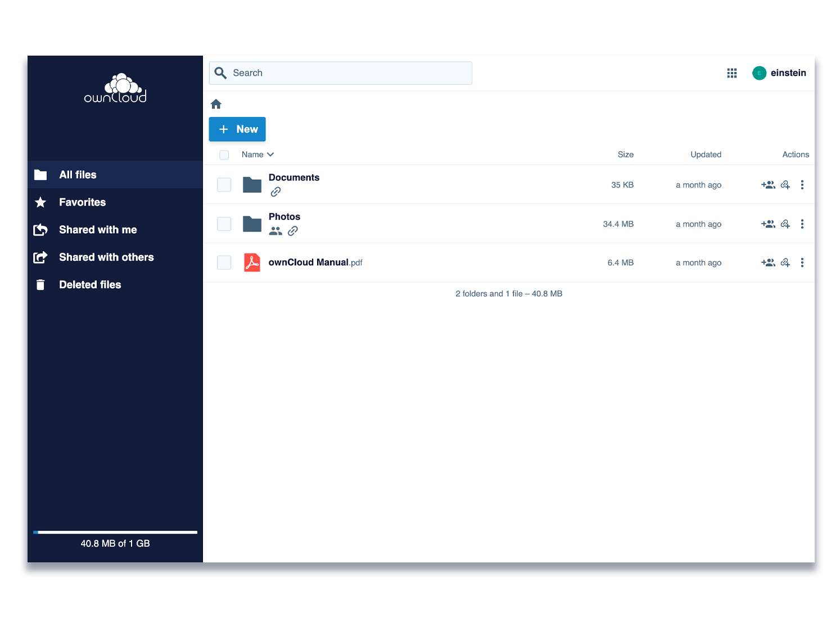The width and height of the screenshot is (840, 618).
Task: Add people to ownCloud Manual.pdf
Action: [x=767, y=263]
